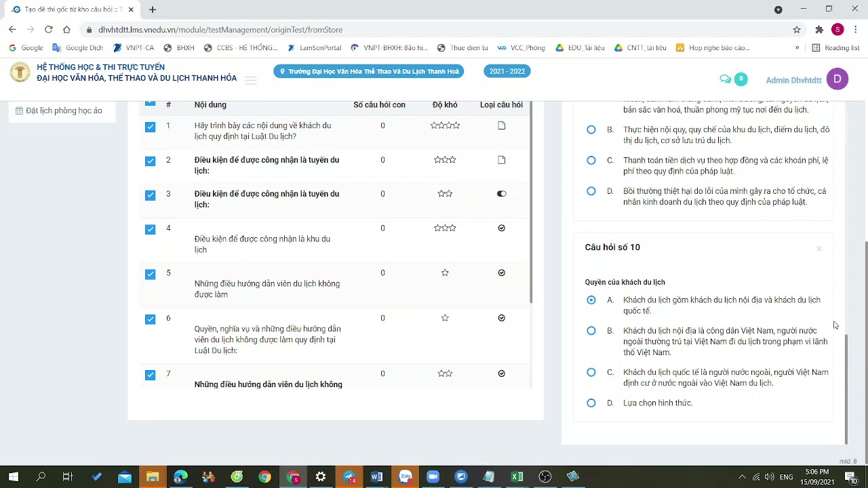The height and width of the screenshot is (488, 868).
Task: Click the university logo in the header
Action: (20, 72)
